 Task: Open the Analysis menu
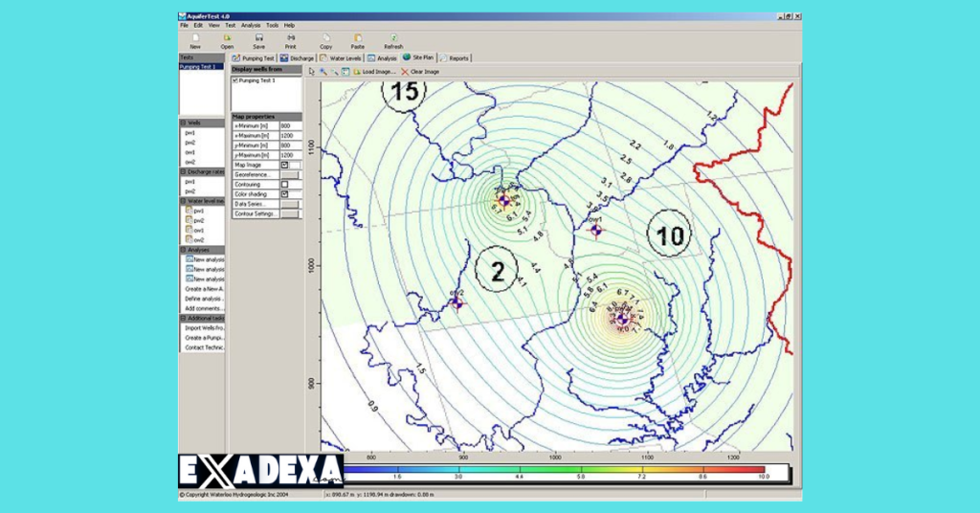pyautogui.click(x=251, y=26)
